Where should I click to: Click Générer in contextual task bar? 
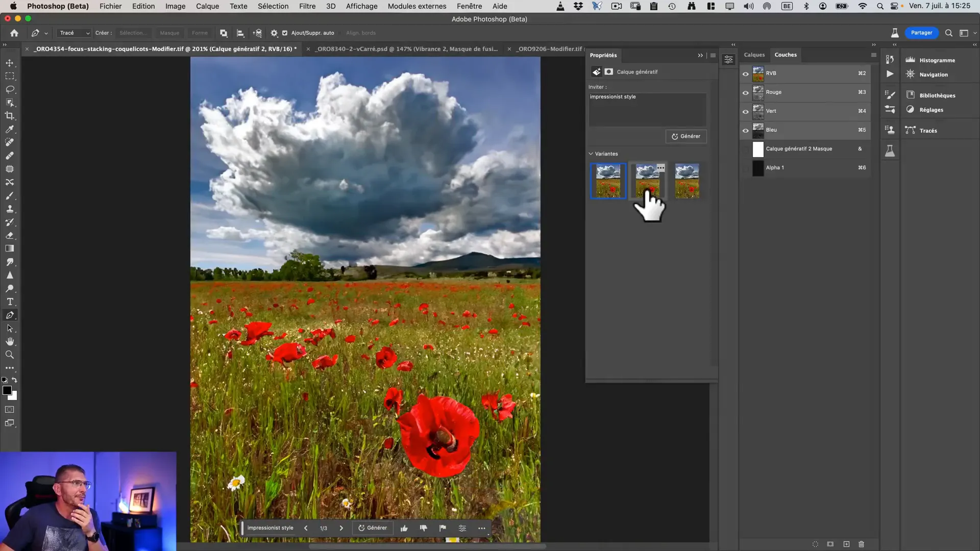tap(373, 528)
